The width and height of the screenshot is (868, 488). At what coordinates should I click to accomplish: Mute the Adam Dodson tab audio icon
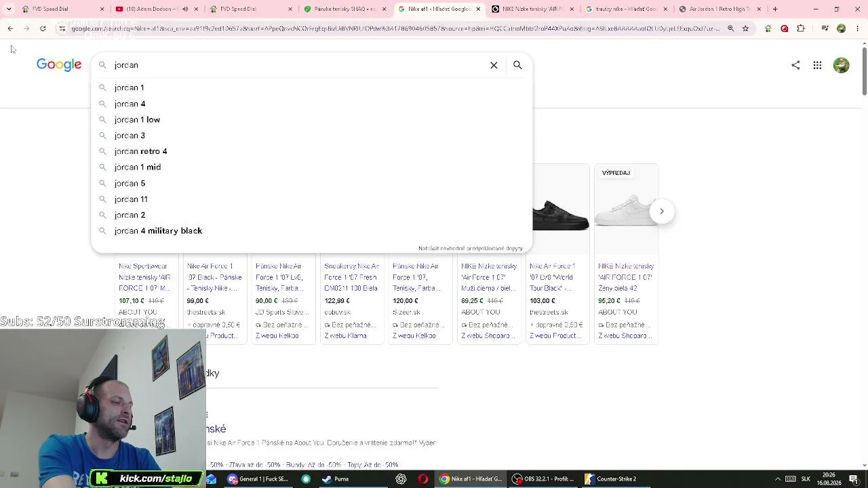click(x=185, y=9)
